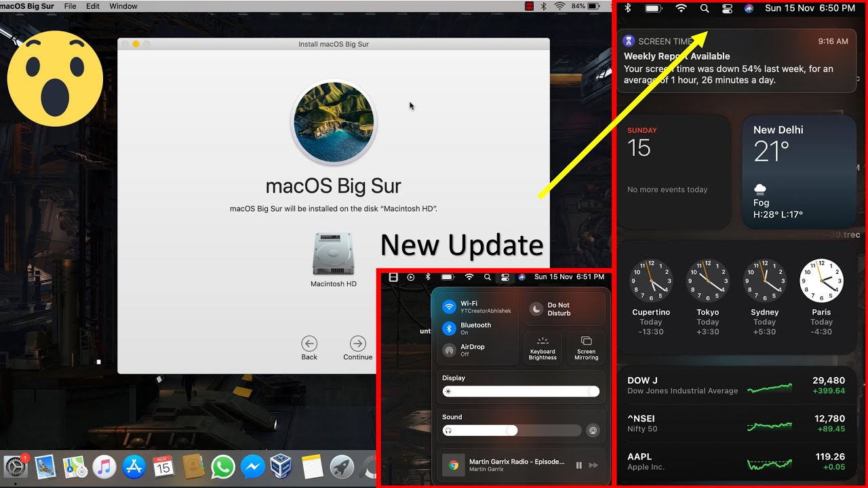The image size is (868, 488).
Task: Open the Screen Time Weekly Report notification
Action: (736, 61)
